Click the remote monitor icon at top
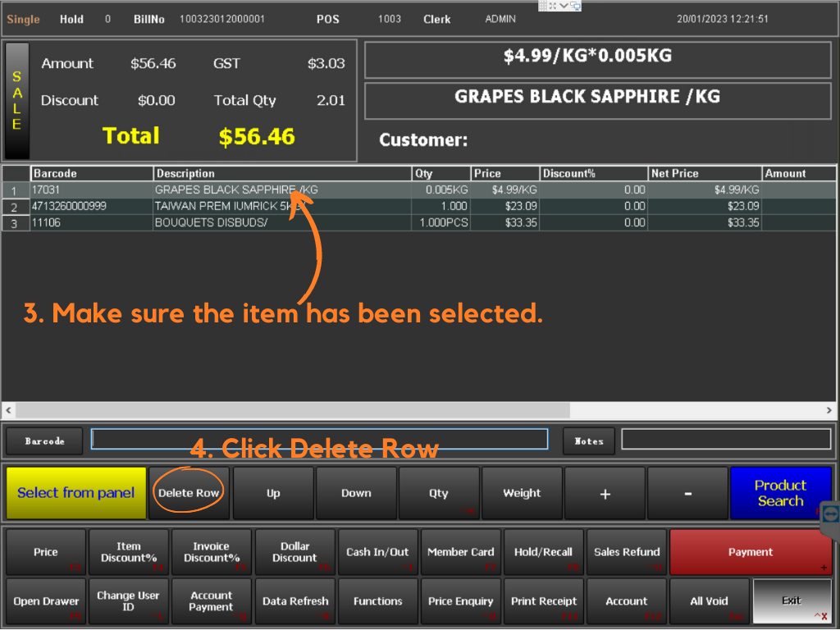The image size is (840, 630). tap(576, 6)
